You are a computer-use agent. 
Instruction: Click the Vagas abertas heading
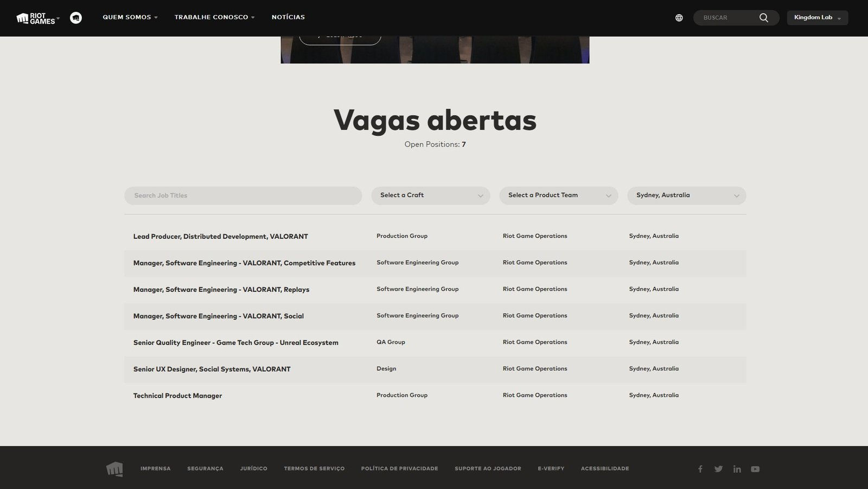click(435, 120)
